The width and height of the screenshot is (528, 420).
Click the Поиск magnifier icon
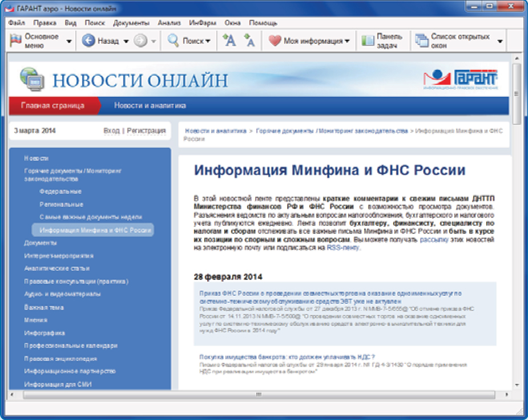coord(173,41)
